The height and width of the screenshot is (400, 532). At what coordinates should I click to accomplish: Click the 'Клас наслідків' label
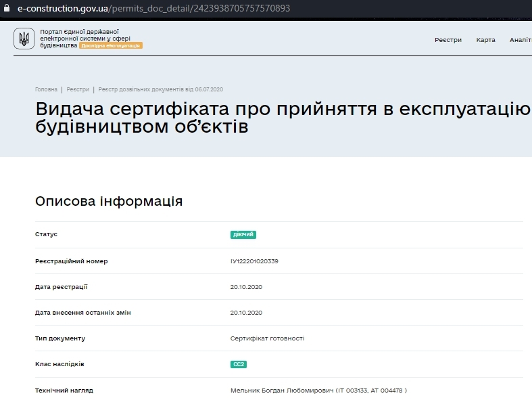(x=59, y=364)
